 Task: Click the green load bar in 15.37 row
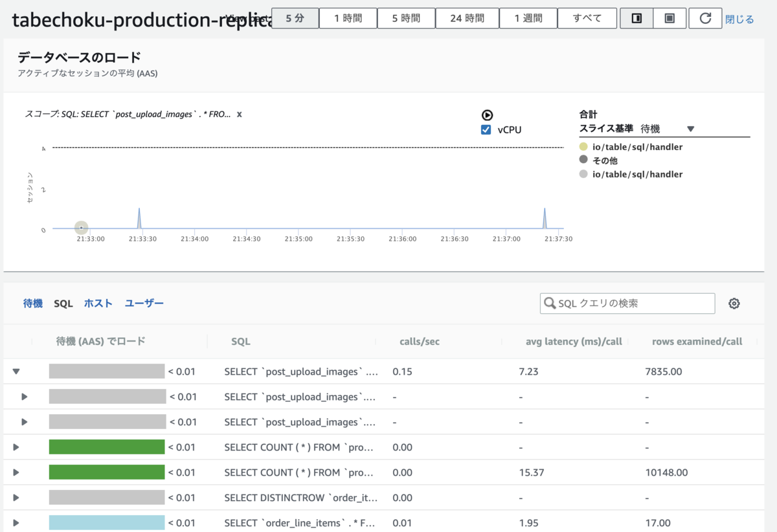[107, 472]
